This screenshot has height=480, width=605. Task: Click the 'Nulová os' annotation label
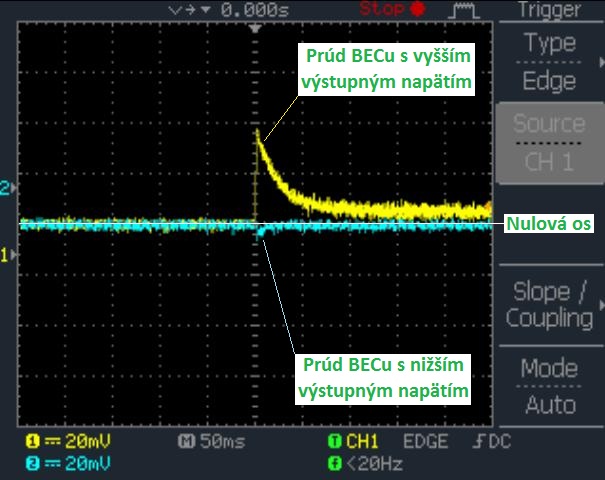550,223
